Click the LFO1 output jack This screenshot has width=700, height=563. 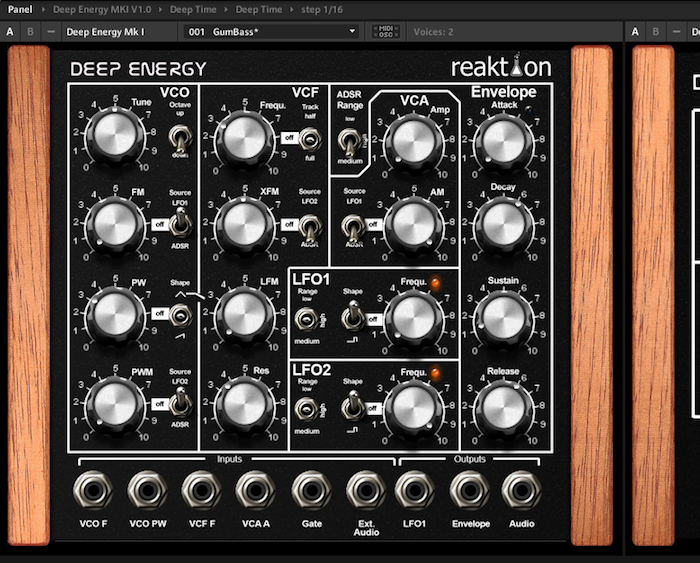tap(414, 490)
